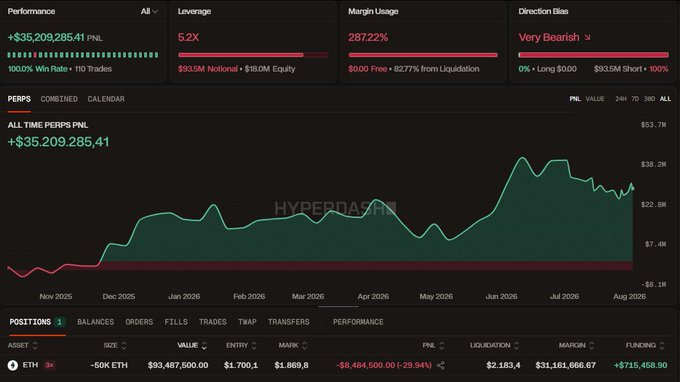Screen dimensions: 680x382
Task: Click the 3x leverage badge on ETH
Action: pos(49,365)
